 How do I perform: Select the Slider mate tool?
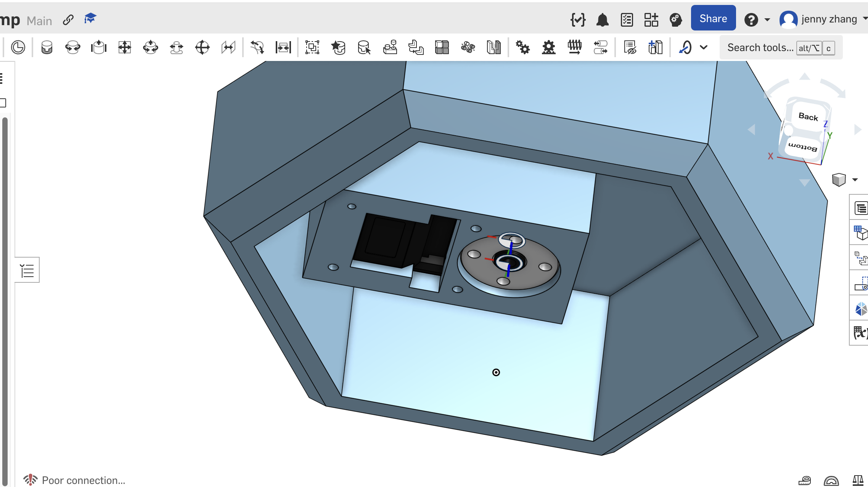click(x=99, y=48)
